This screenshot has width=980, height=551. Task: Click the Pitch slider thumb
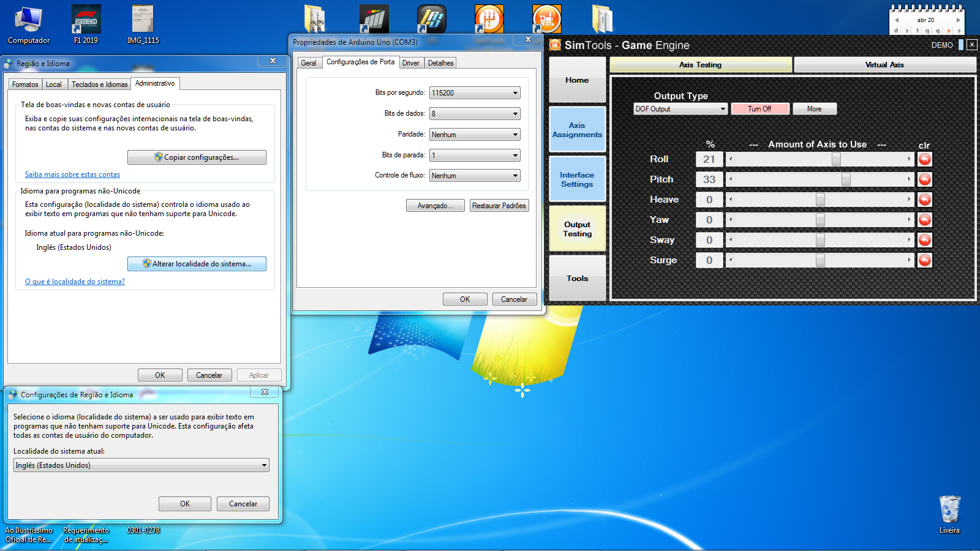[846, 179]
